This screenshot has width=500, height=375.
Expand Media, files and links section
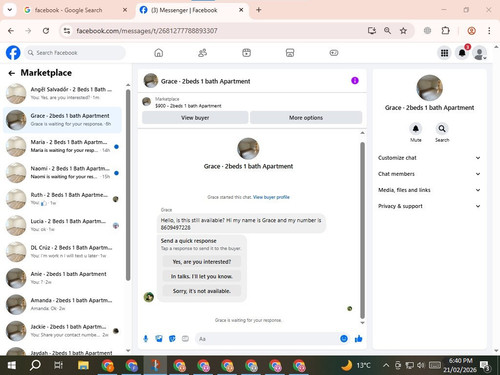429,190
